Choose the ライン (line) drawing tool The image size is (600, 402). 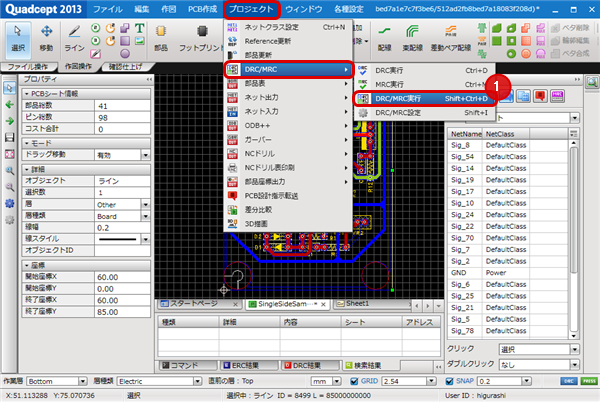coord(74,39)
